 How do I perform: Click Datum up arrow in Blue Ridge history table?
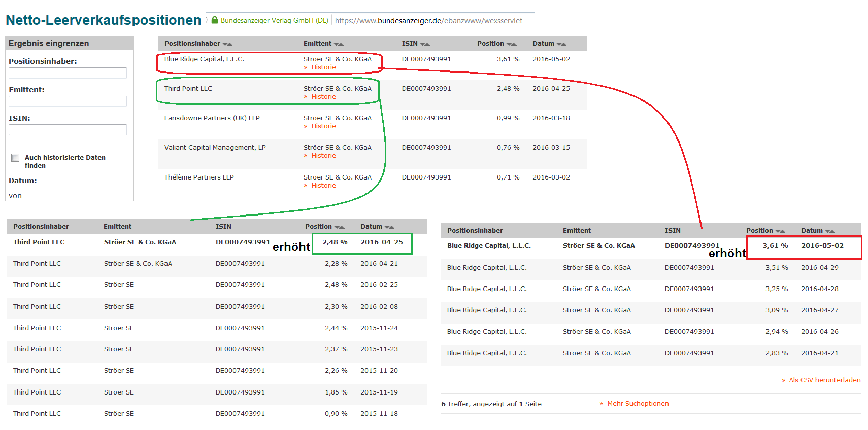(832, 231)
